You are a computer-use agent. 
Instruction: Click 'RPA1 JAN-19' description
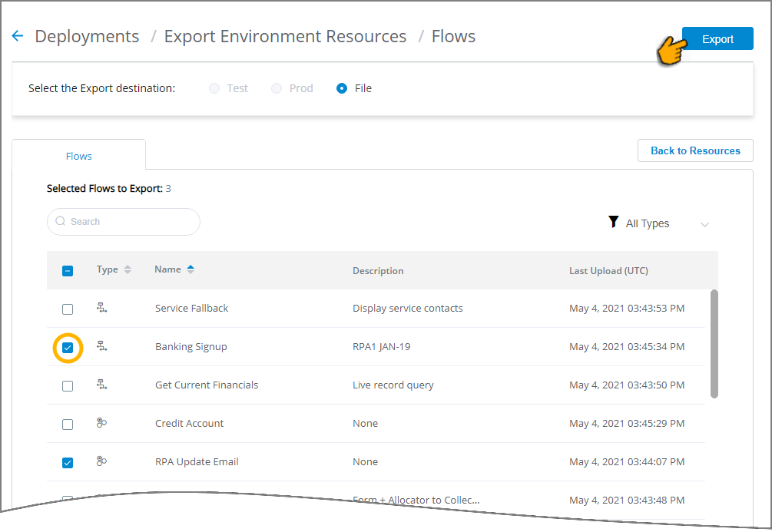pyautogui.click(x=382, y=346)
